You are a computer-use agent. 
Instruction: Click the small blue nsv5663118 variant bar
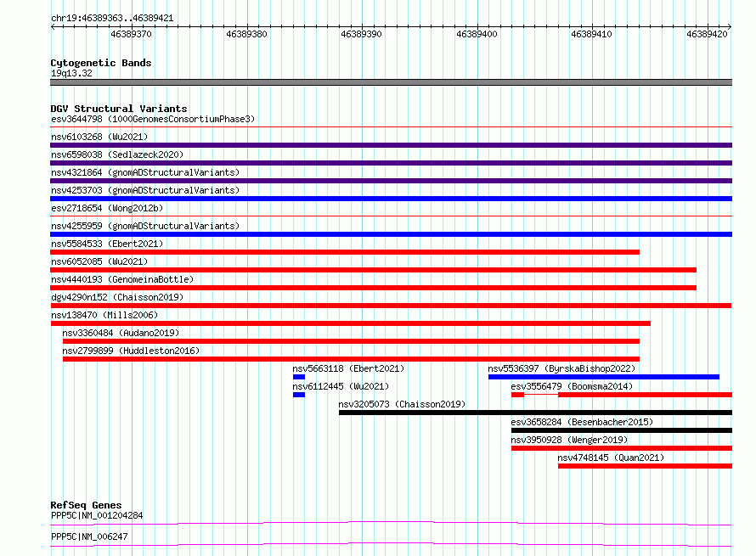click(x=299, y=377)
